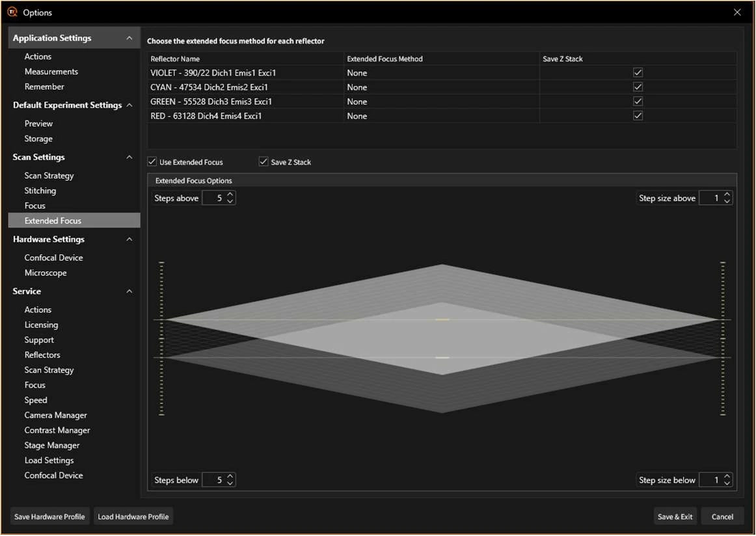
Task: Click the app logo icon in title bar
Action: click(12, 12)
